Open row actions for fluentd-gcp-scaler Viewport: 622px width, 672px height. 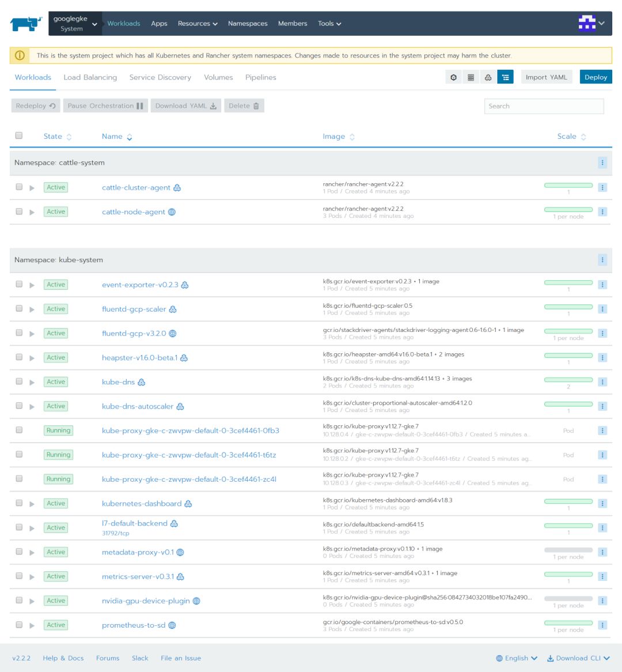[x=602, y=309]
